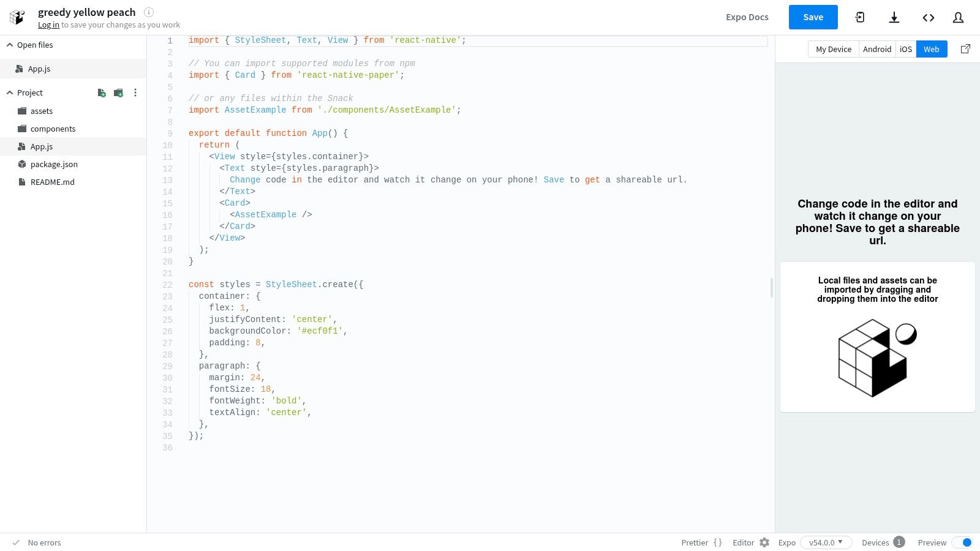This screenshot has width=980, height=551.
Task: Collapse the Open files section
Action: point(10,45)
